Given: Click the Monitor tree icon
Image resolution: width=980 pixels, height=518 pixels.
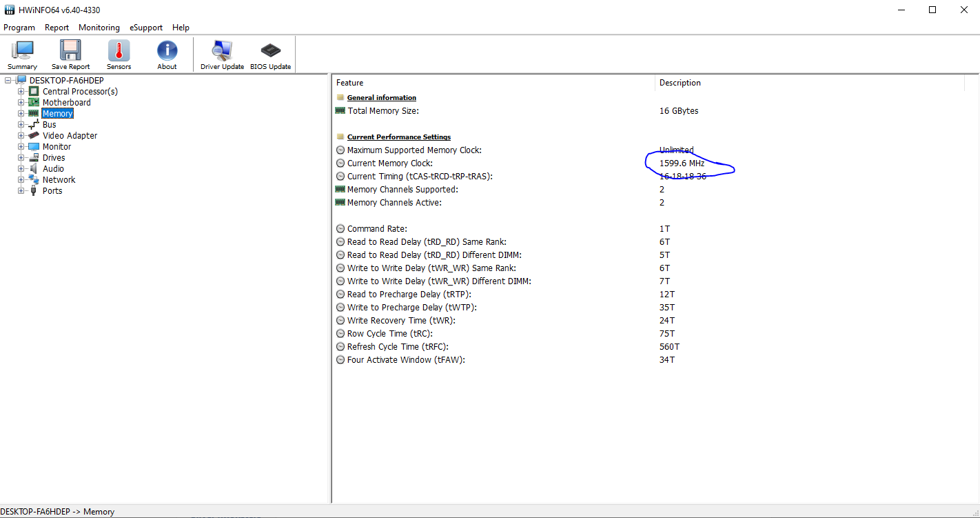Looking at the screenshot, I should (34, 146).
